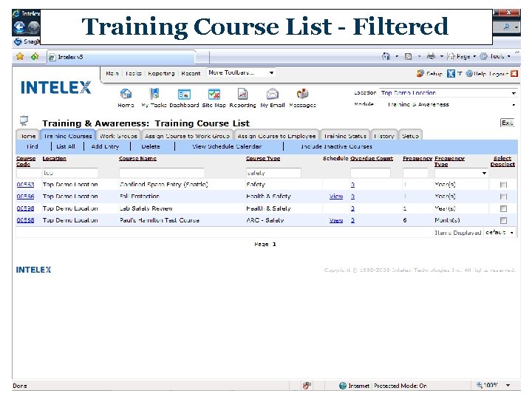Screen dimensions: 532x399
Task: Open the Dashboard icon
Action: pyautogui.click(x=184, y=94)
